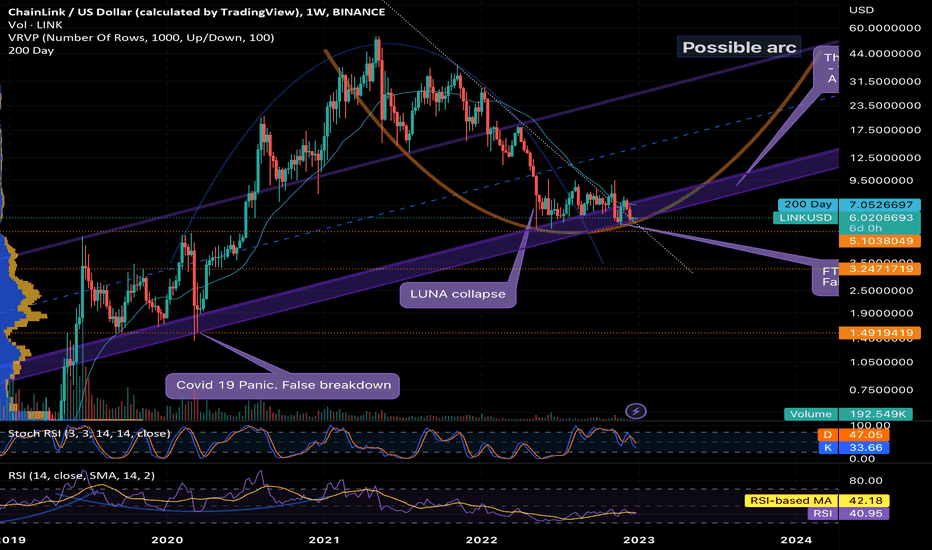Select the Covid 19 Panic callout
Viewport: 932px width, 550px height.
point(283,385)
